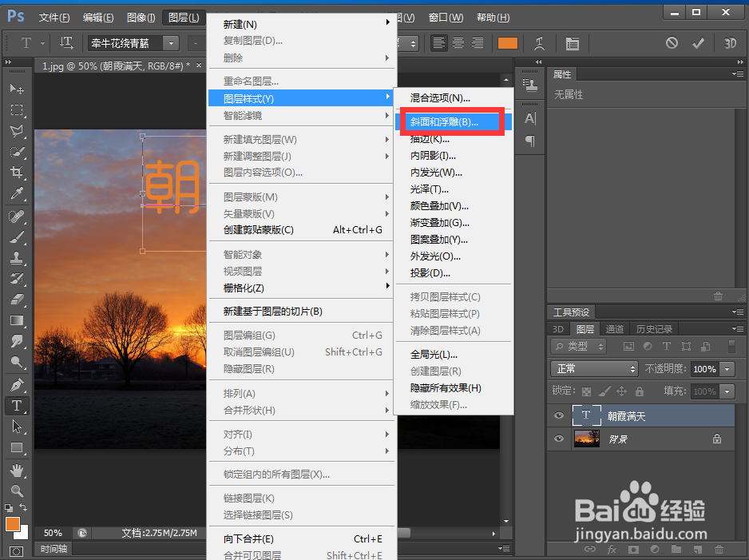Commit the text edit with the checkmark
The image size is (749, 560).
(698, 43)
